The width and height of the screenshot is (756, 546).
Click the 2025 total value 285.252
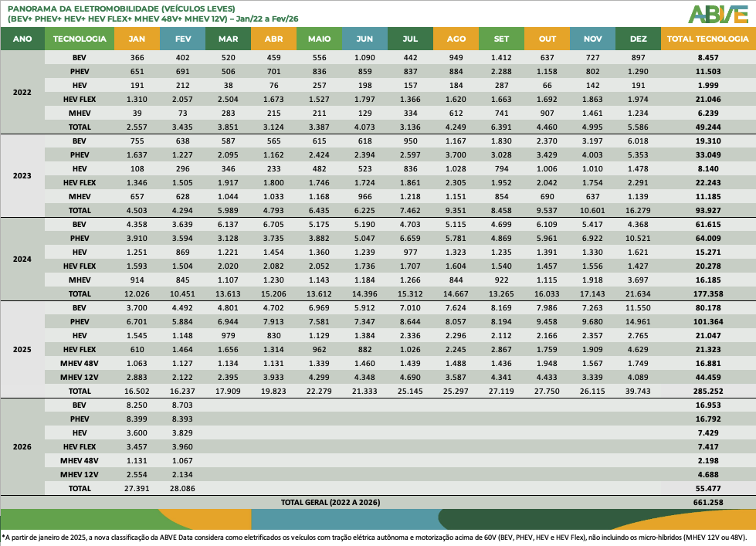click(x=707, y=391)
